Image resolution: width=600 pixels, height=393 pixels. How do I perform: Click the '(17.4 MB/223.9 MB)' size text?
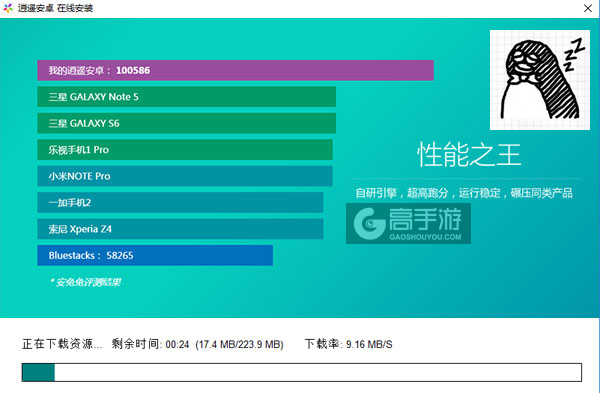pos(239,344)
